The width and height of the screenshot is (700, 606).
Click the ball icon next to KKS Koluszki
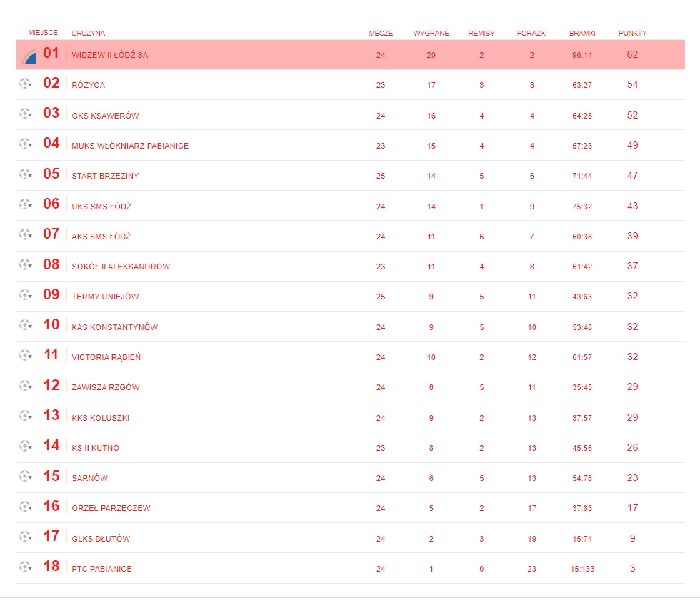24,416
